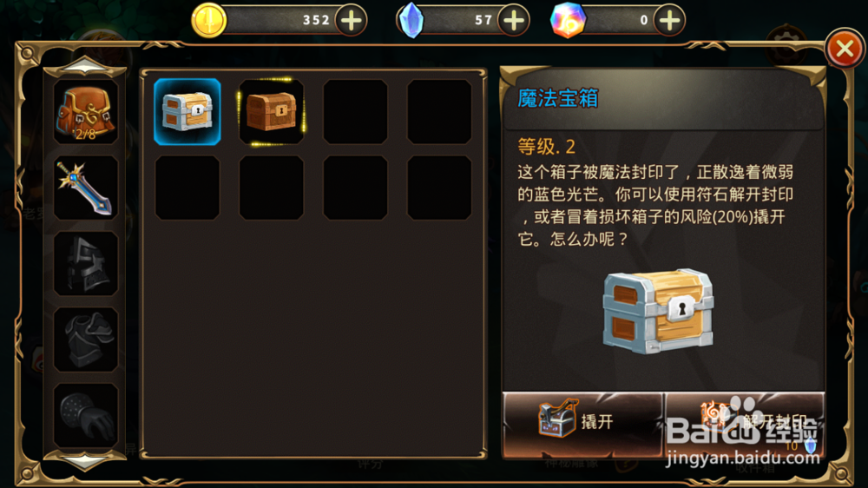Add more blue crystals with plus button
This screenshot has height=488, width=868.
tap(514, 21)
